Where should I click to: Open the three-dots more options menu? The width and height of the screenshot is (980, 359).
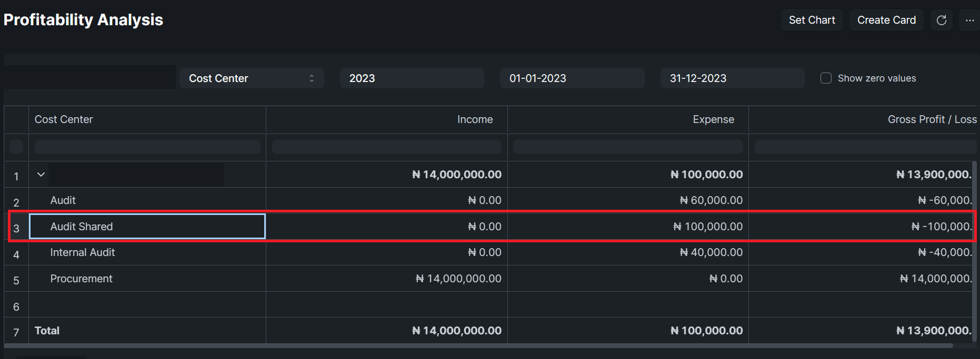[969, 20]
